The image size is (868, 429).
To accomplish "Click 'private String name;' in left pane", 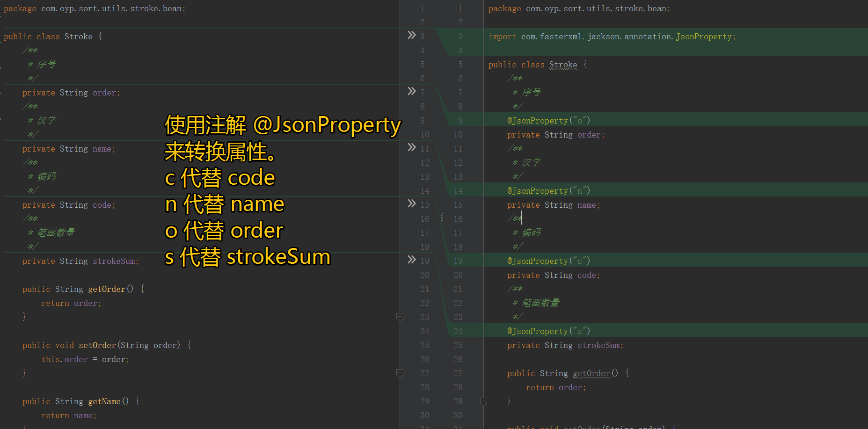I will (69, 149).
